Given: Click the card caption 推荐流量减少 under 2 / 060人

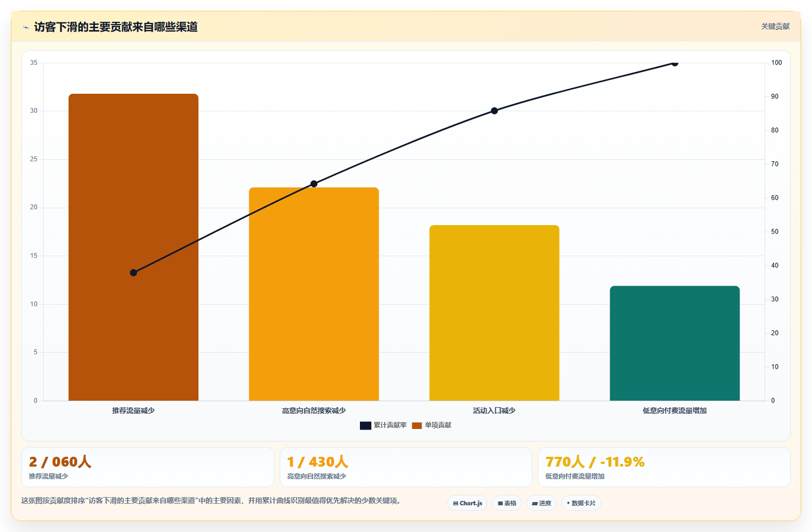Looking at the screenshot, I should click(49, 476).
